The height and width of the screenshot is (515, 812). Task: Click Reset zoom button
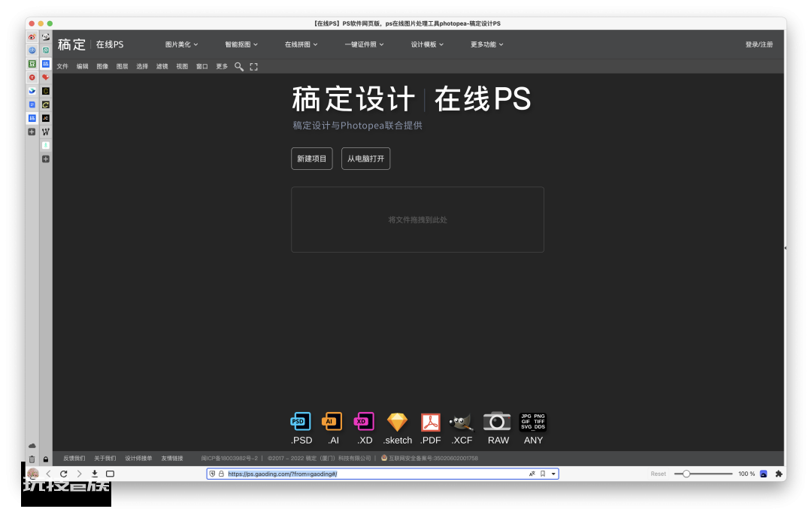click(x=658, y=474)
